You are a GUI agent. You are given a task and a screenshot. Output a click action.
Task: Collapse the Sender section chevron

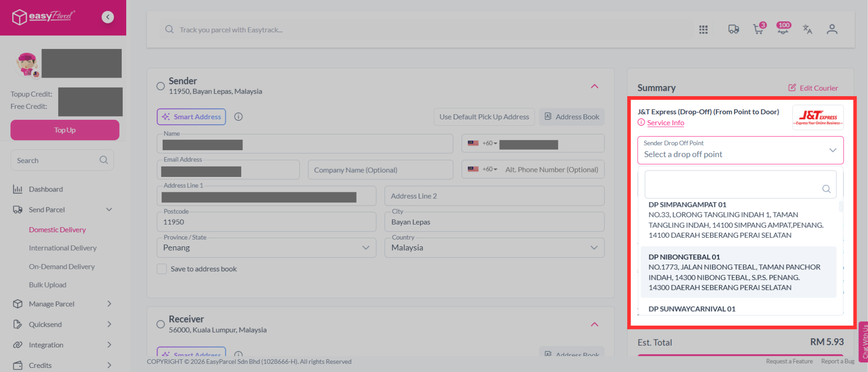click(595, 86)
